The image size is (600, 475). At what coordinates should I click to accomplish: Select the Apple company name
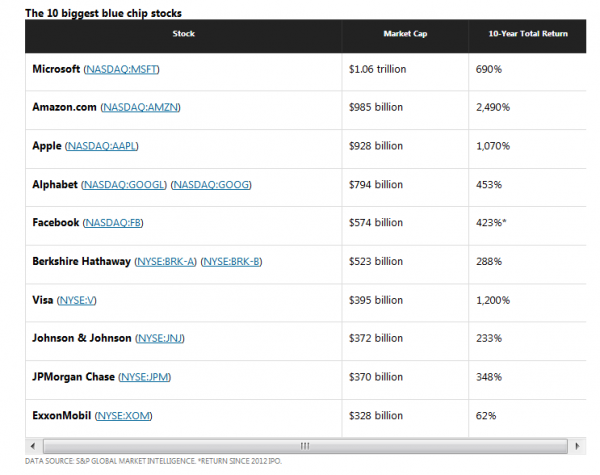click(47, 146)
